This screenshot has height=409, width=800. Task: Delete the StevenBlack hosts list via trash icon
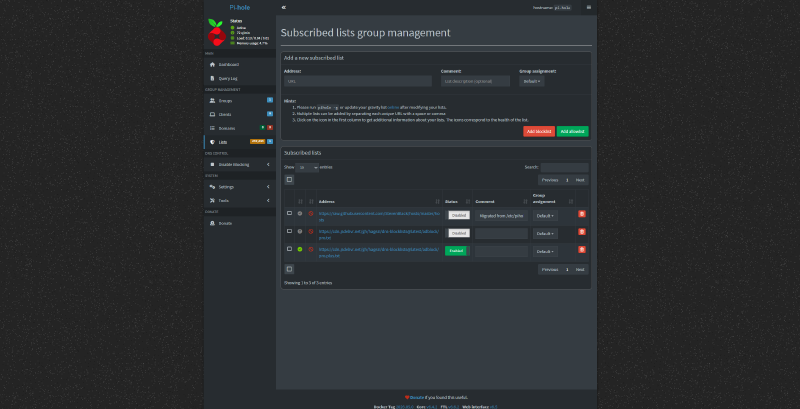tap(582, 214)
